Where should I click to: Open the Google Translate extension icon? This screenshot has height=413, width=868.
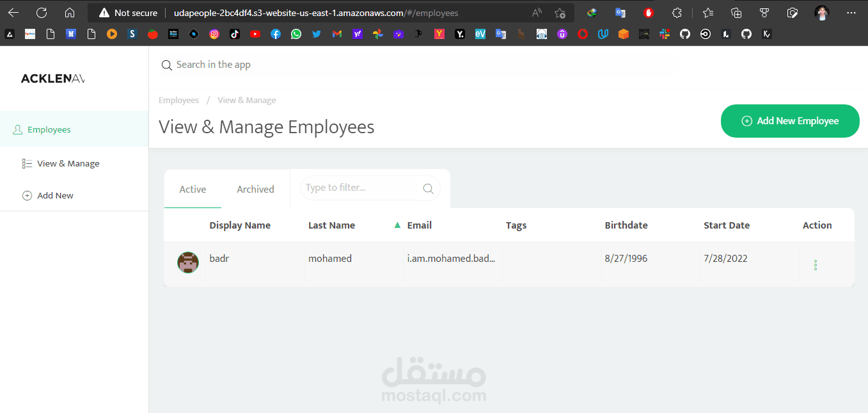coord(620,13)
